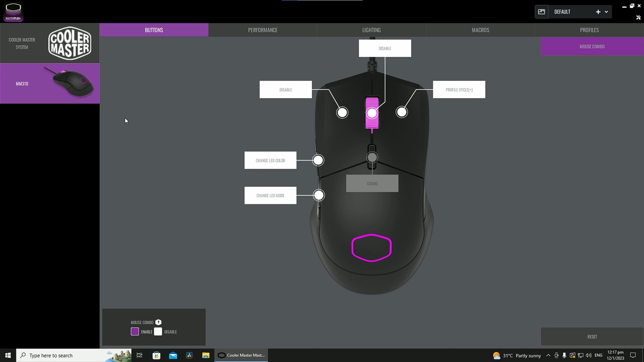Enable Mouse Combo toggle
This screenshot has width=644, height=362.
point(134,331)
